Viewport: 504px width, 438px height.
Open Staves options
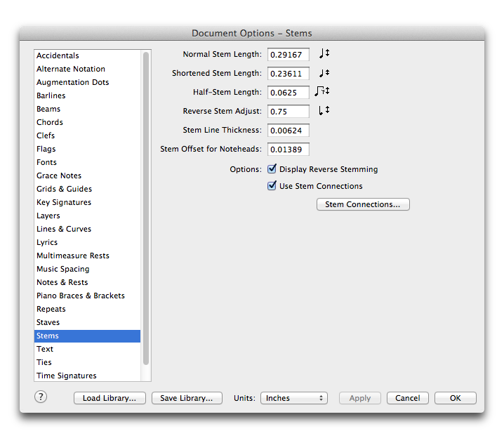[87, 322]
